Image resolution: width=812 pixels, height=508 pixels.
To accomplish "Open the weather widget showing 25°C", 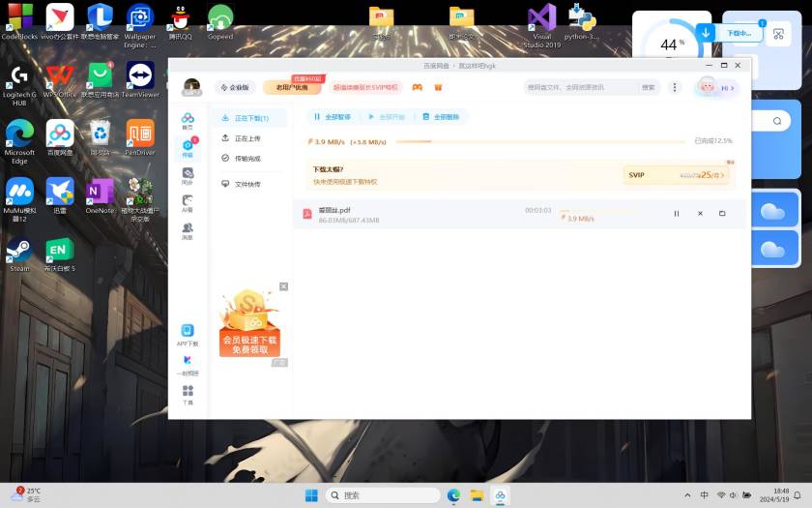I will pos(26,494).
